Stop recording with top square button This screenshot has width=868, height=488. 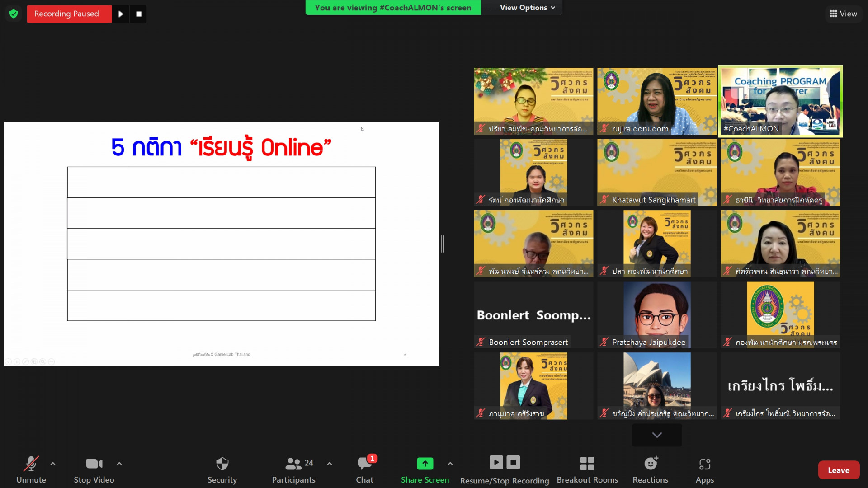(x=139, y=14)
